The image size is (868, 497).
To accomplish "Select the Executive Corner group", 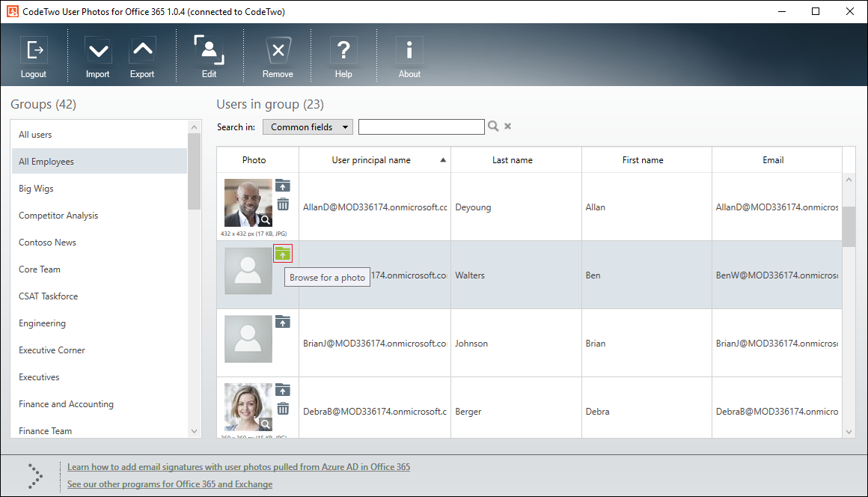I will [100, 350].
